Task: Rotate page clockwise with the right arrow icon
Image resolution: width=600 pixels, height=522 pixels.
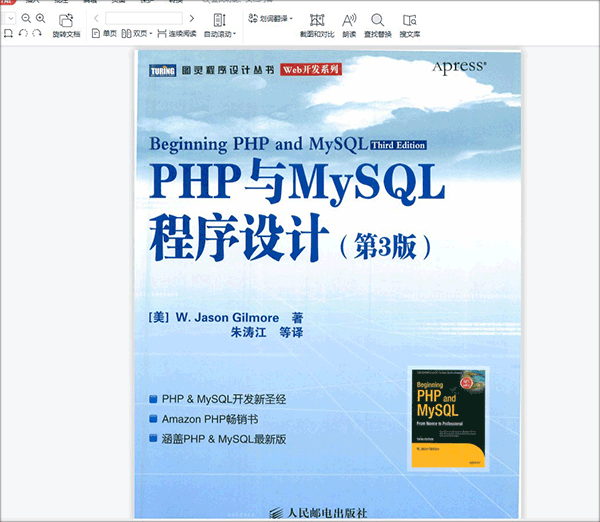Action: click(37, 33)
